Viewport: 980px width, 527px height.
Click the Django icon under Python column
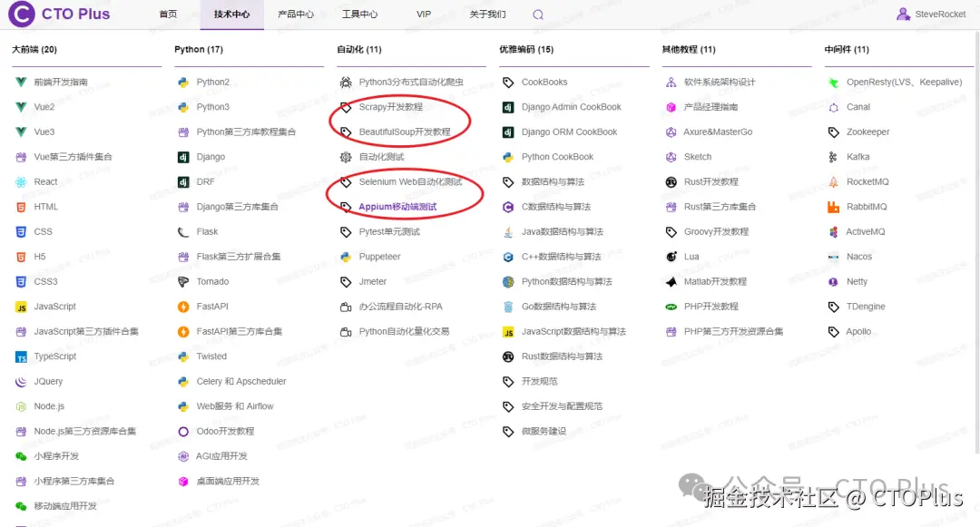point(185,156)
